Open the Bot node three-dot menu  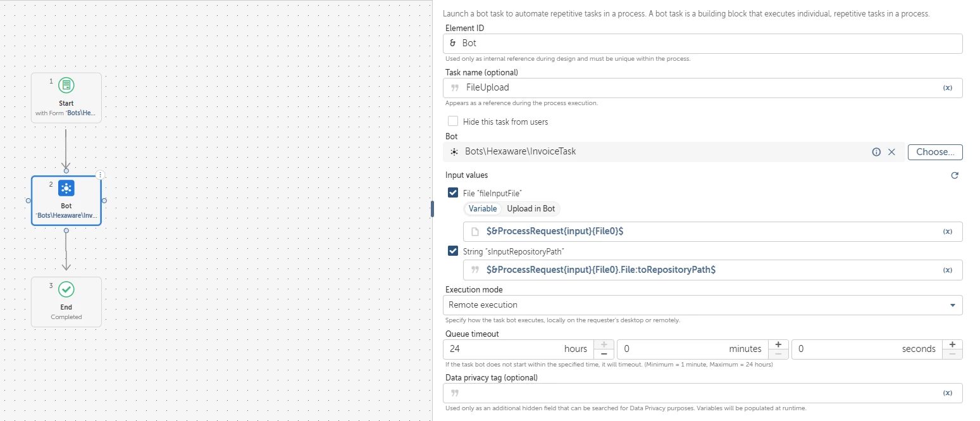[x=100, y=175]
